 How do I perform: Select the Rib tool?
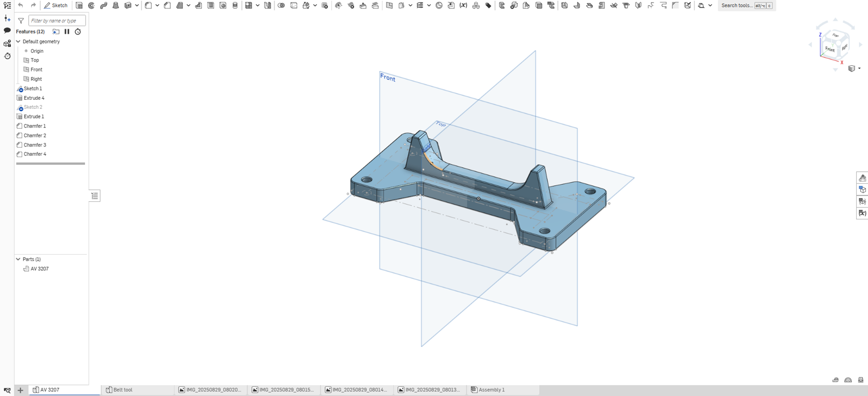[198, 6]
